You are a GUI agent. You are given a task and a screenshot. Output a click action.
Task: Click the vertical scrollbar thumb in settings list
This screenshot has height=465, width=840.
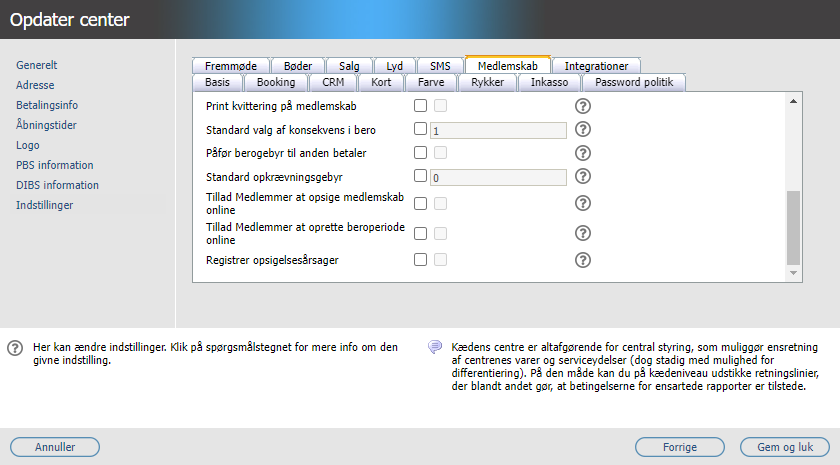click(793, 228)
